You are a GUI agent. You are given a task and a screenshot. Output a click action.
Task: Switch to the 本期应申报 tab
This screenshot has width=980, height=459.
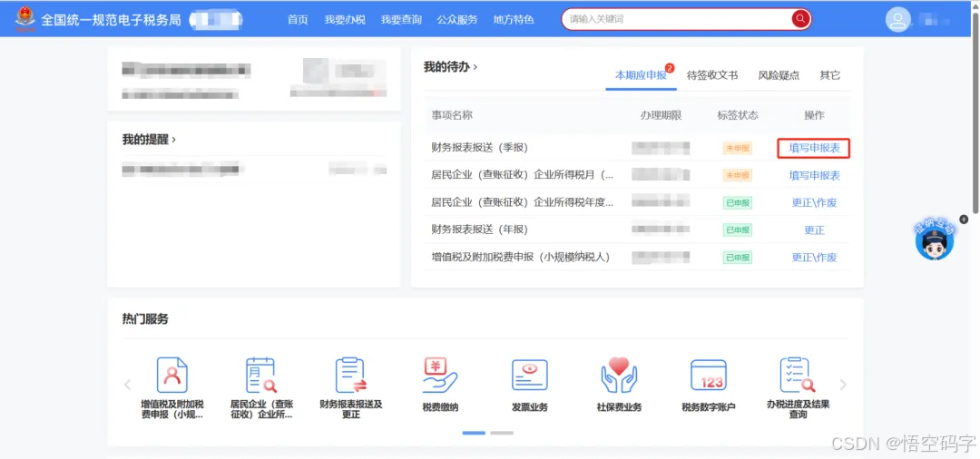pos(642,75)
